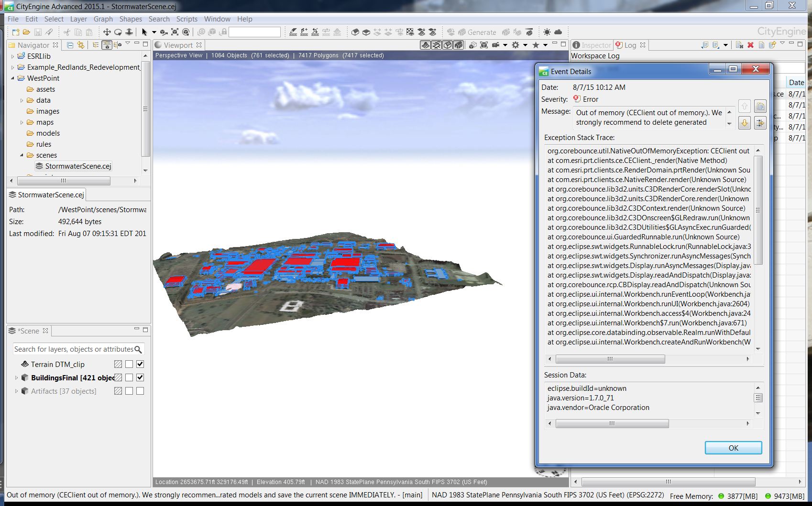Open the Scripts menu

coord(187,19)
